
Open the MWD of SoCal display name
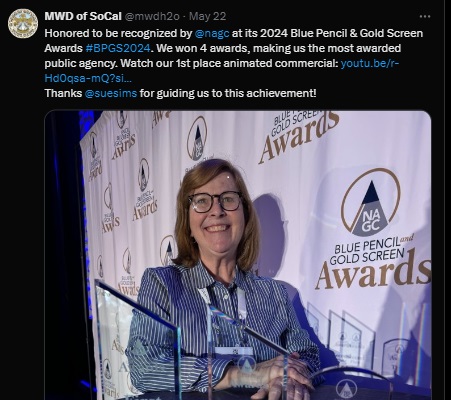pyautogui.click(x=83, y=16)
